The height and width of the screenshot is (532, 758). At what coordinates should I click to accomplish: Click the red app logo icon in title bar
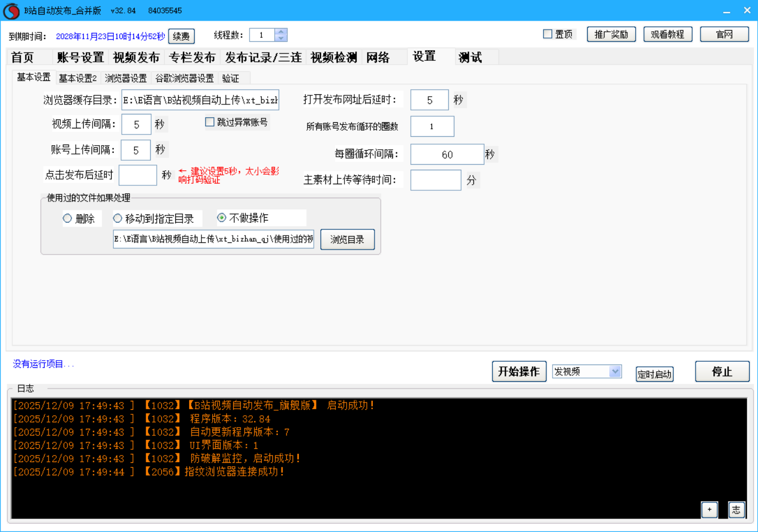click(11, 11)
